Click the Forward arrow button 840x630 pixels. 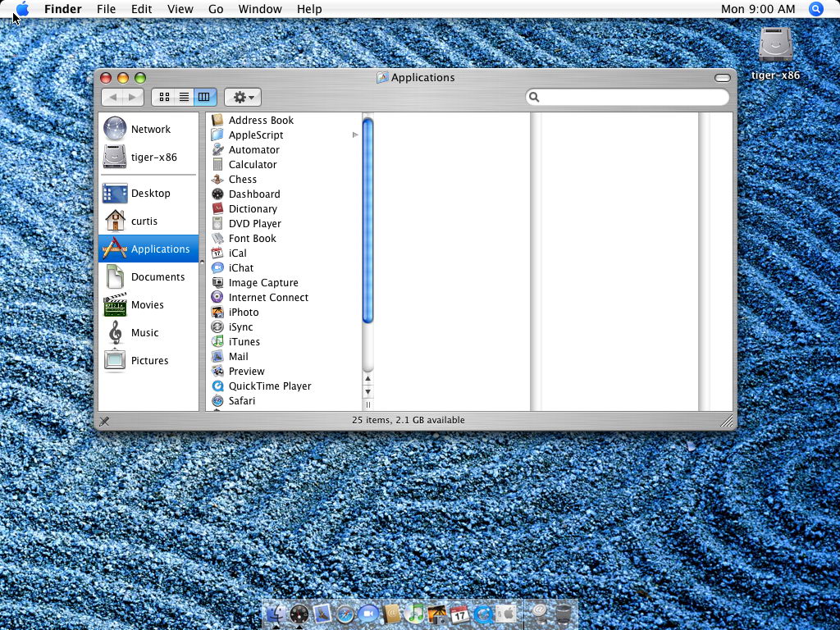pos(133,97)
